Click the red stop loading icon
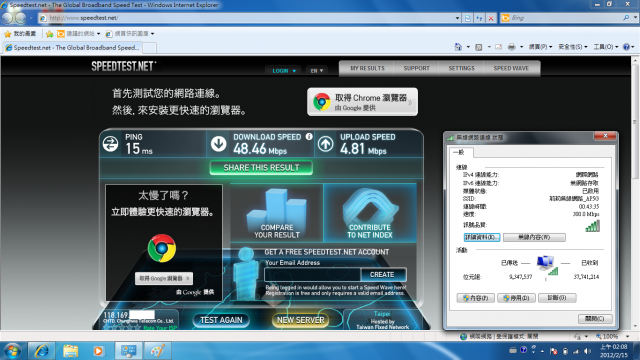Viewport: 640px width, 360px height. (491, 18)
